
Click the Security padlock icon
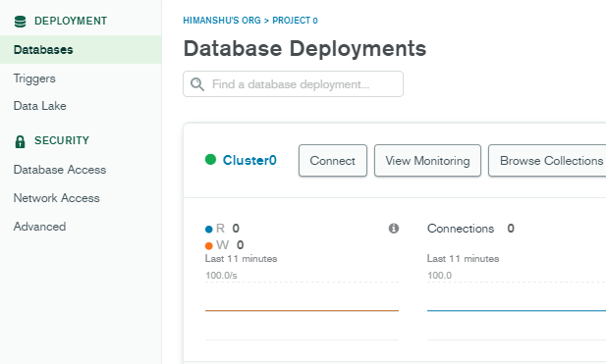(x=20, y=141)
